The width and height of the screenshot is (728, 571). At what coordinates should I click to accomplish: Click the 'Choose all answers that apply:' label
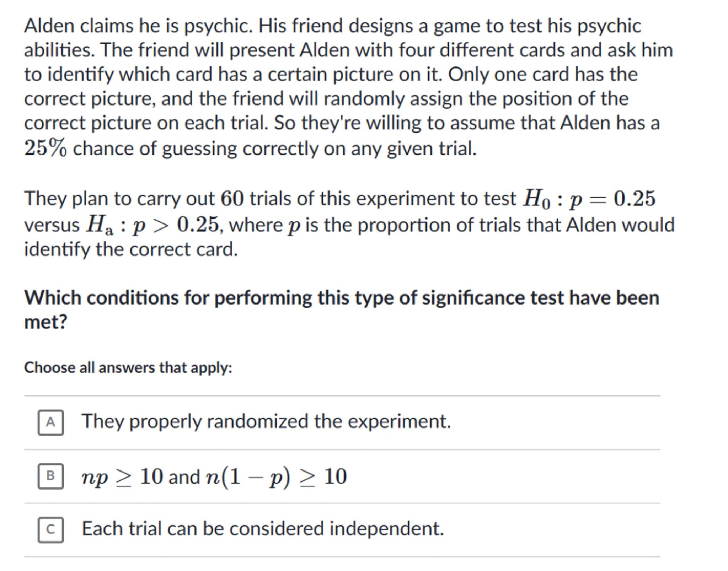tap(128, 367)
